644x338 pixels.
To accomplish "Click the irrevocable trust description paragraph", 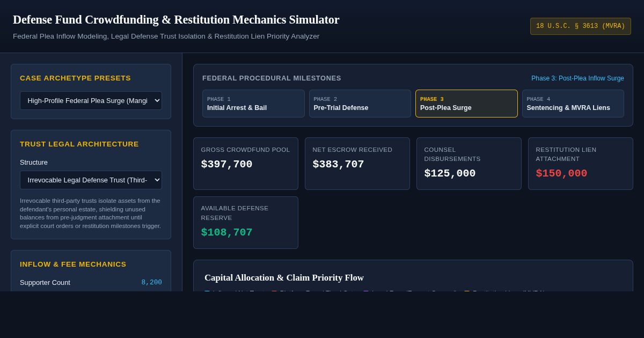I will [91, 213].
